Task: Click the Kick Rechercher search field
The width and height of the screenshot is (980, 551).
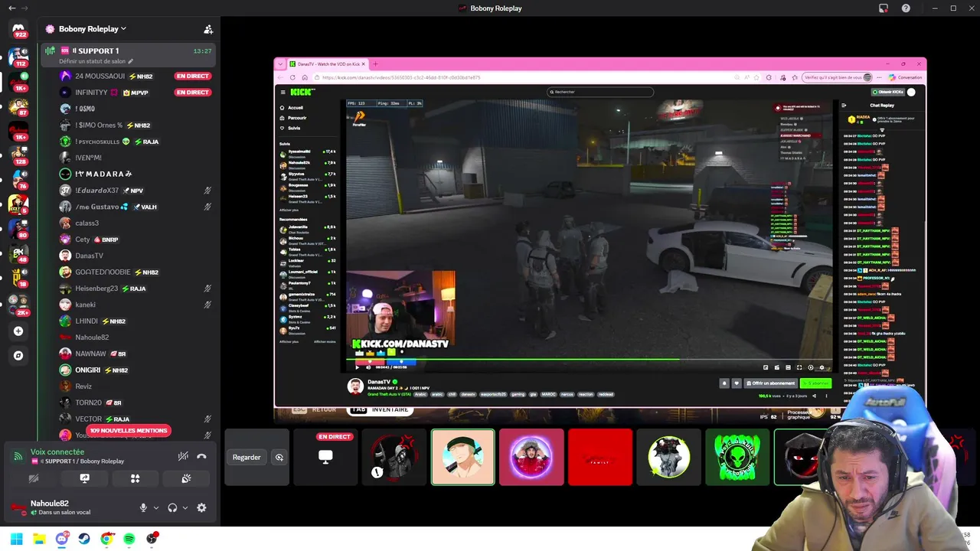Action: click(x=600, y=92)
